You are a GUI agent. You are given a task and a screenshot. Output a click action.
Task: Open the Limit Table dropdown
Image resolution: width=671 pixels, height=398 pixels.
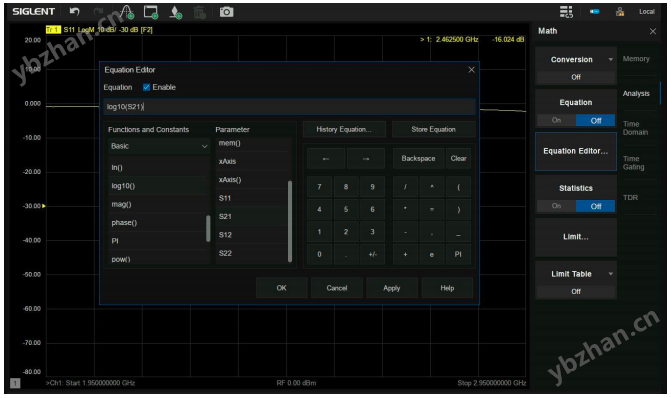[x=576, y=274]
